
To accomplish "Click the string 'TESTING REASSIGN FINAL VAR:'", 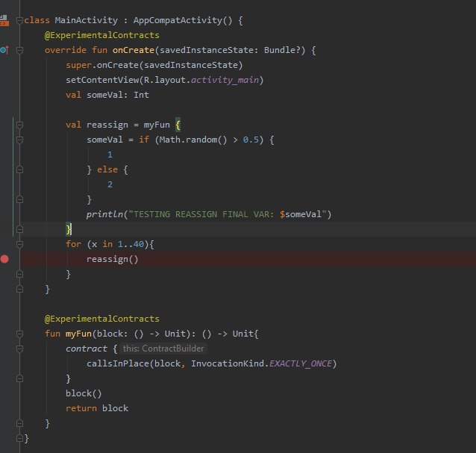I will pos(204,214).
